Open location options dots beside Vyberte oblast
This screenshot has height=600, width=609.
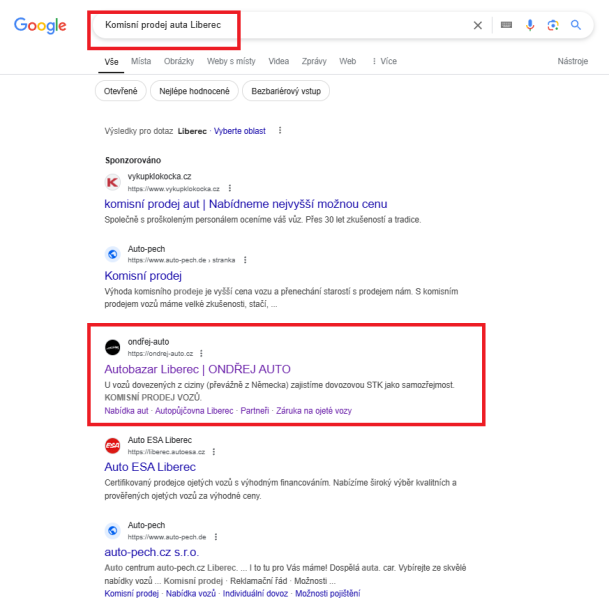280,130
